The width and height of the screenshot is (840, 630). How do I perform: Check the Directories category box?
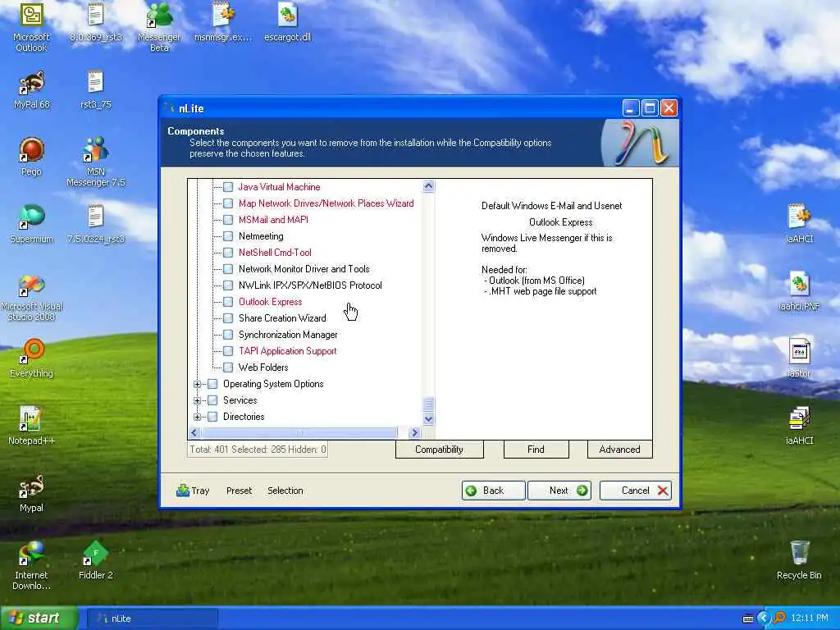[x=212, y=417]
